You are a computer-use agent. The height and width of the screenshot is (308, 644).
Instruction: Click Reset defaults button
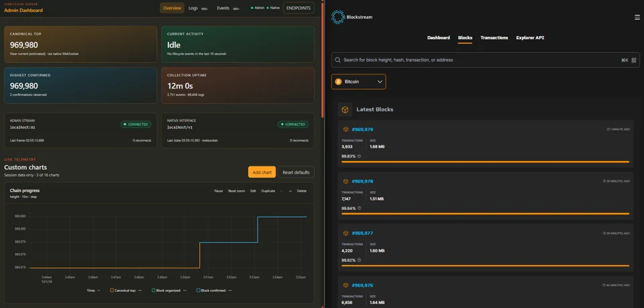[296, 172]
